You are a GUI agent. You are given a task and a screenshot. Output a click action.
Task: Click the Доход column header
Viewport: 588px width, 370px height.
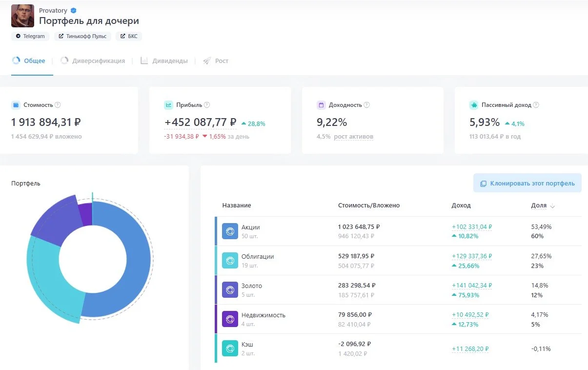[x=461, y=206]
